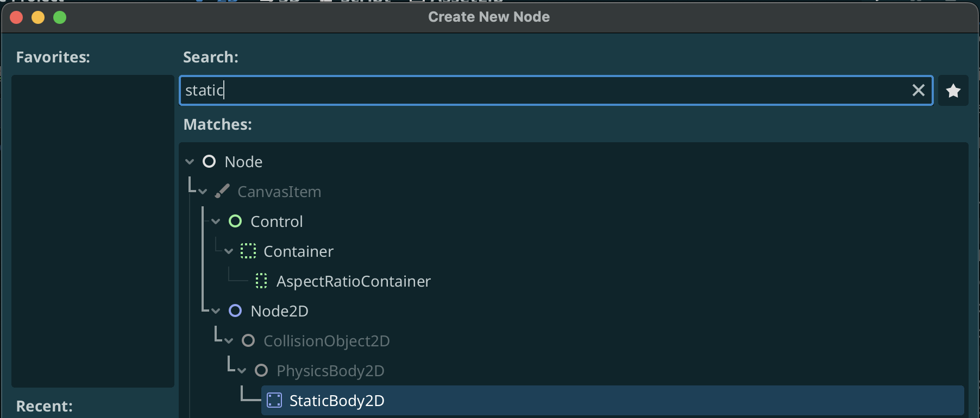Toggle favorite with the star button

click(953, 90)
